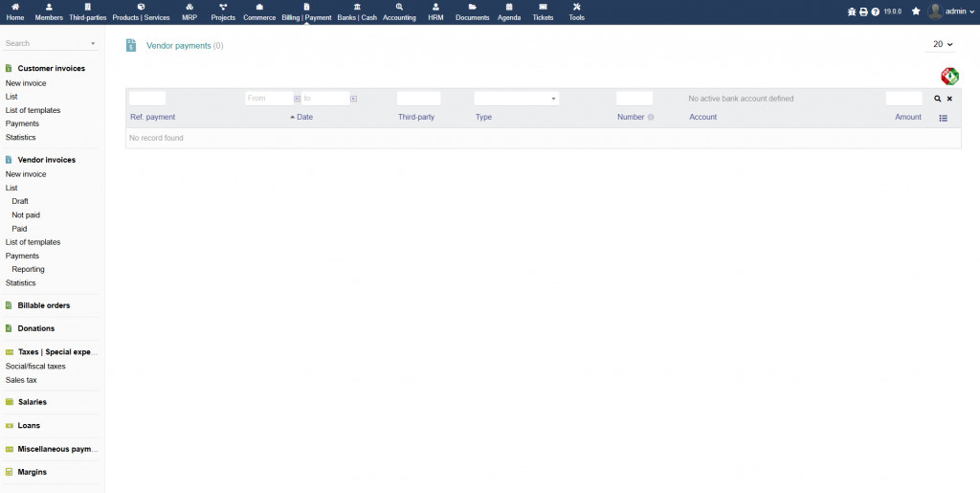Open Billable orders sidebar section
The width and height of the screenshot is (980, 493).
pos(44,305)
